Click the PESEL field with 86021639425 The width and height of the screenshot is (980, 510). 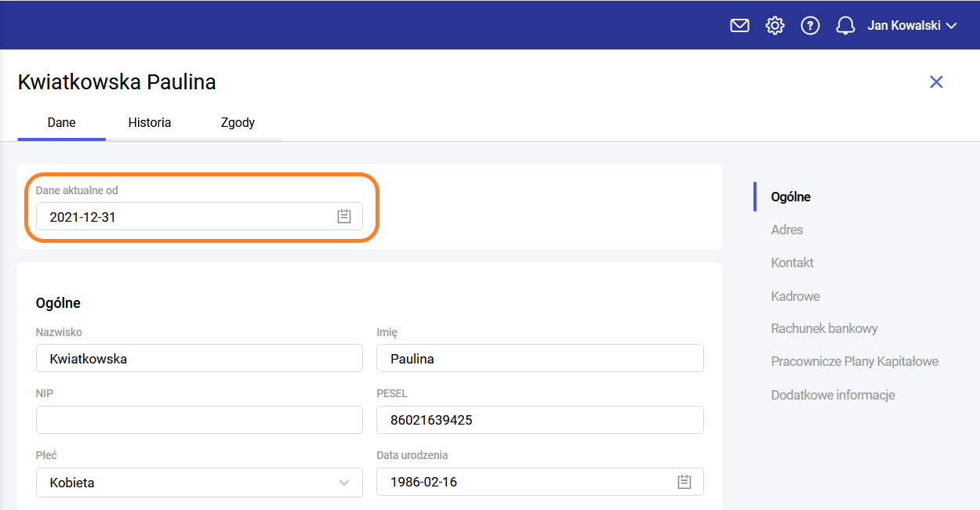tap(539, 420)
